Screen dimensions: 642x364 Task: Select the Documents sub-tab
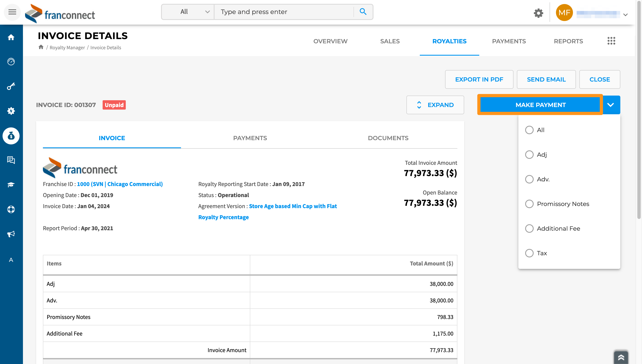pos(388,138)
